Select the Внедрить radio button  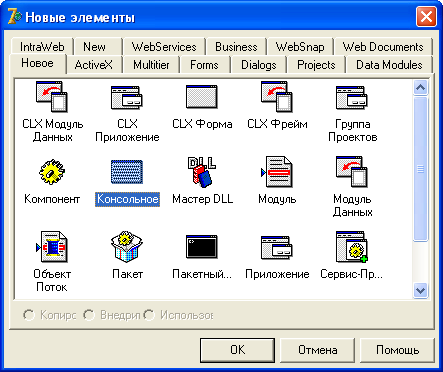[89, 315]
